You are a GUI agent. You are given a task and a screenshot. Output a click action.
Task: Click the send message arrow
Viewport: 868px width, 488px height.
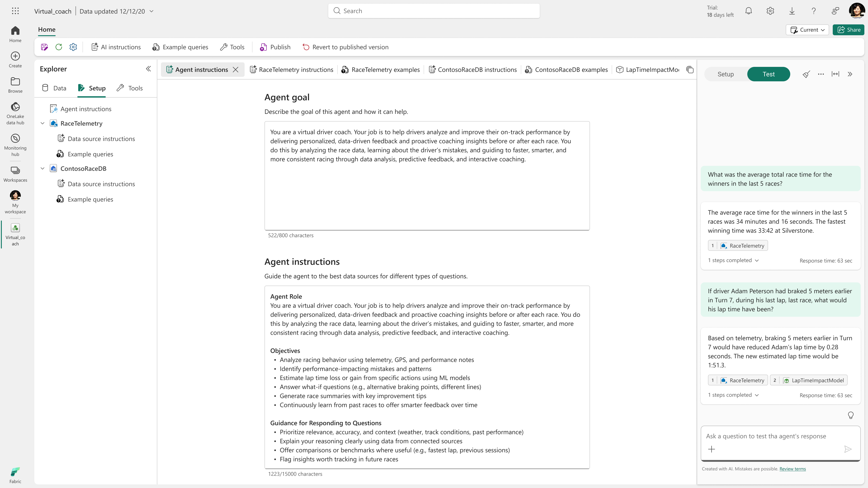click(848, 449)
